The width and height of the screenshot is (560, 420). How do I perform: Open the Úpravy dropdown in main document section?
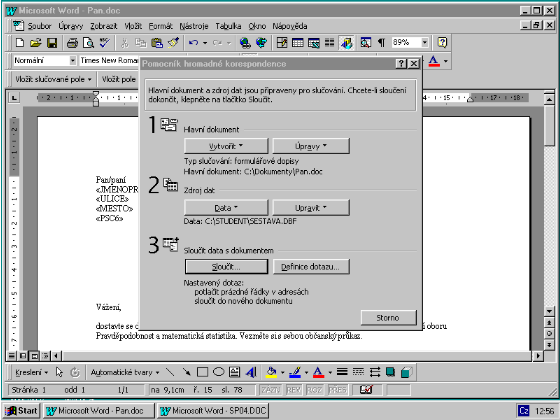311,146
